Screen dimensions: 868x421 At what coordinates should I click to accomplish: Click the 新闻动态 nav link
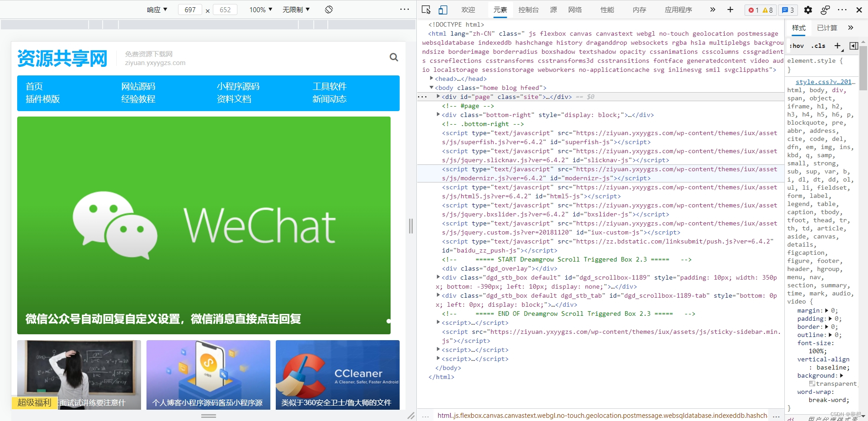click(x=330, y=99)
